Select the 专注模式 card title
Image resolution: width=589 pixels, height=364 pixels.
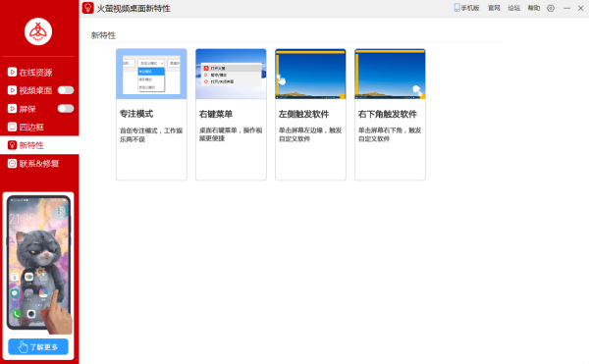click(x=136, y=114)
